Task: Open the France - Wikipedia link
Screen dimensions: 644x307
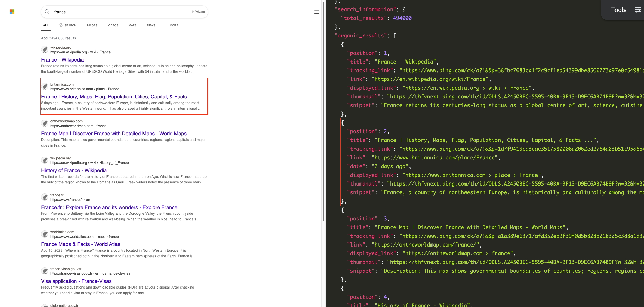Action: (x=62, y=60)
